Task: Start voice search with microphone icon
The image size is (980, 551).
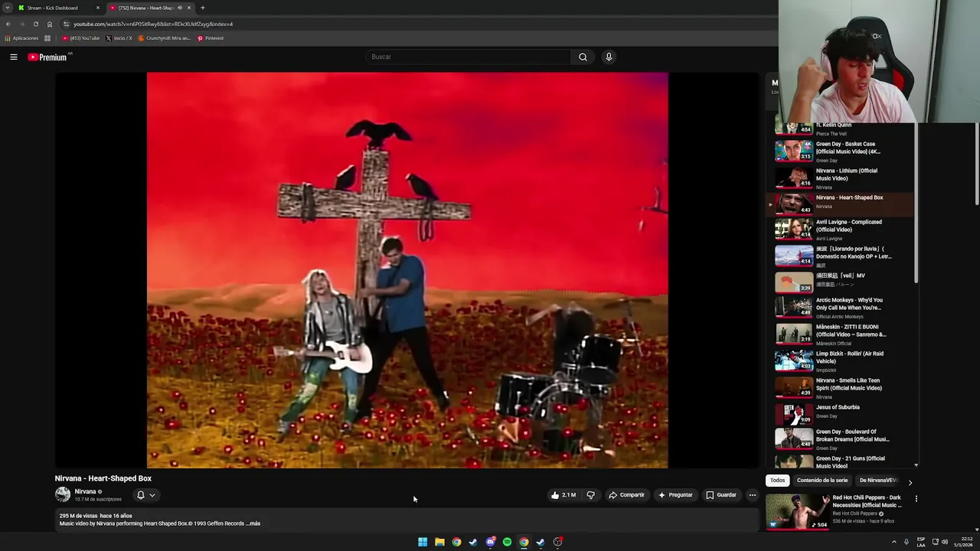Action: (609, 57)
